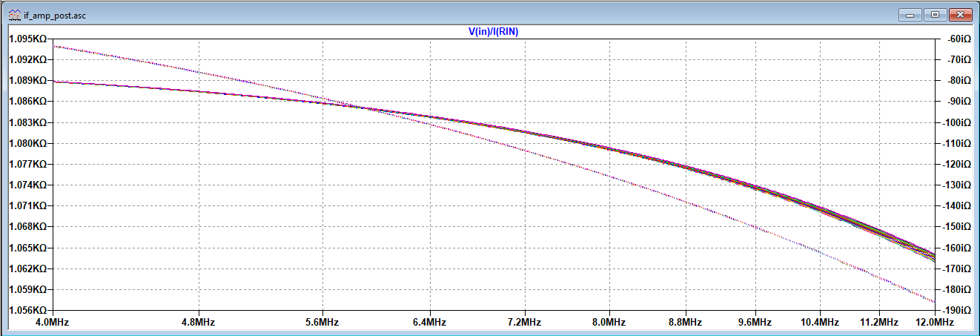
Task: Click the 4.0MHz frequency axis label
Action: (51, 323)
